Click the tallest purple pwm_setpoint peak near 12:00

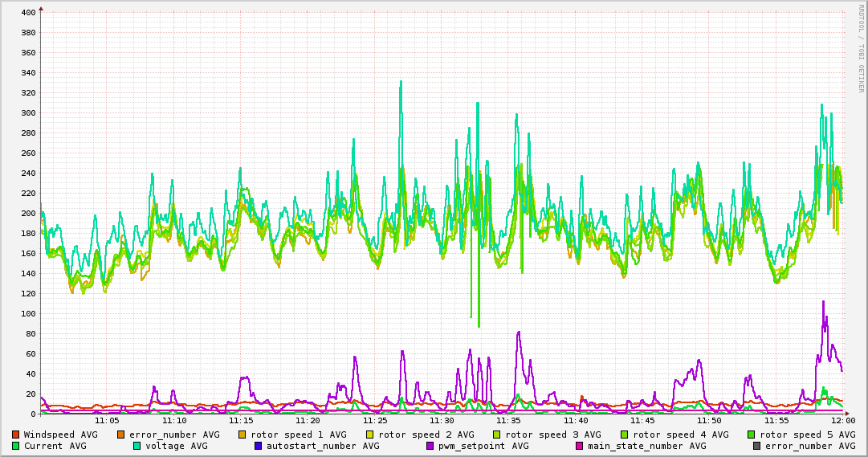click(x=823, y=303)
